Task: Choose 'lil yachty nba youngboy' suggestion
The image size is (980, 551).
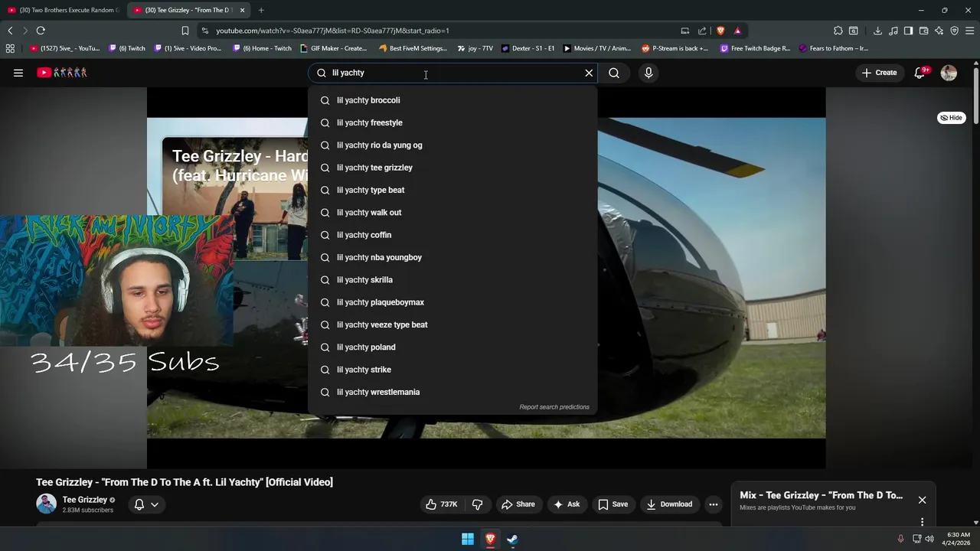Action: [452, 257]
